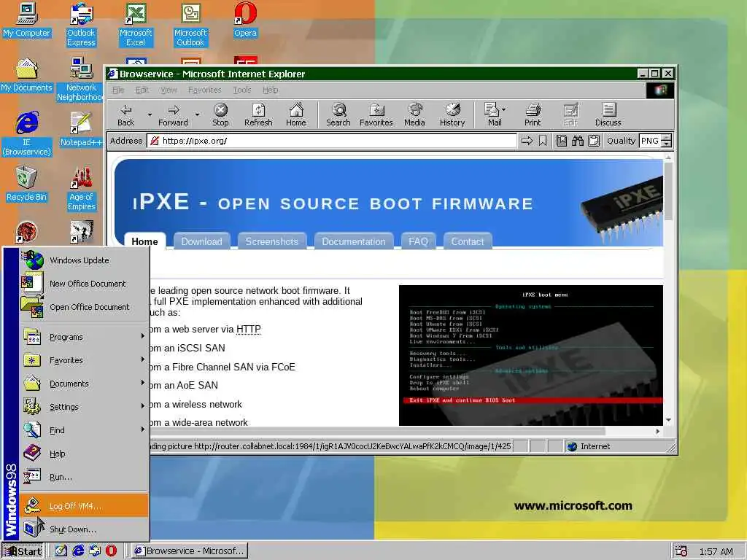Click the Quality PNG value field

[x=650, y=141]
